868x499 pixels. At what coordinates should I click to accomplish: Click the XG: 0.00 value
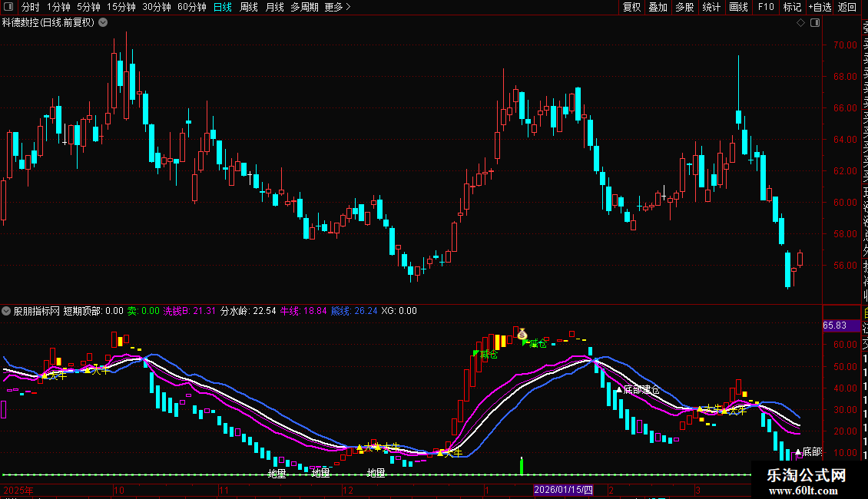399,311
